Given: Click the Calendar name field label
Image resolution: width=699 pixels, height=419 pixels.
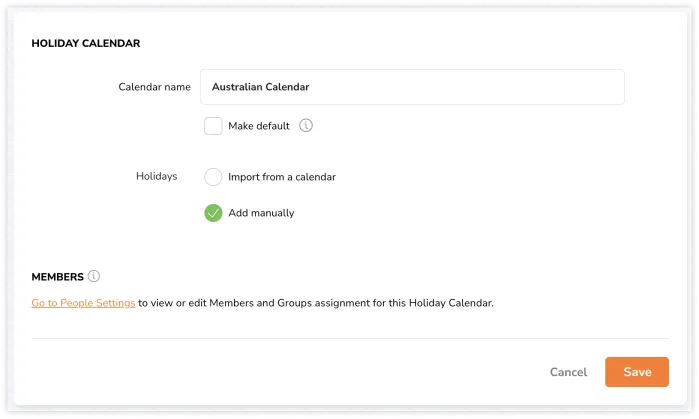Looking at the screenshot, I should point(154,87).
